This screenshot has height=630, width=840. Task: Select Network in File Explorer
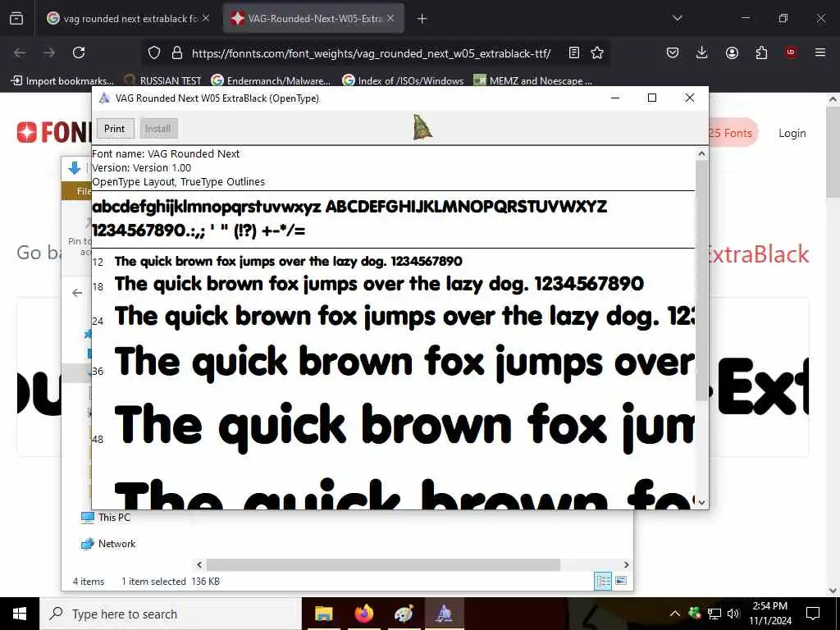coord(108,544)
